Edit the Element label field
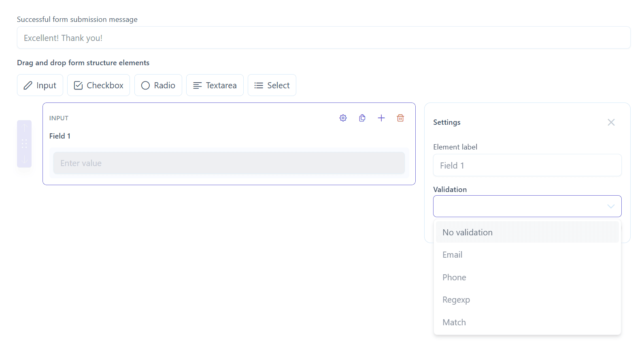The image size is (644, 350). coord(527,165)
